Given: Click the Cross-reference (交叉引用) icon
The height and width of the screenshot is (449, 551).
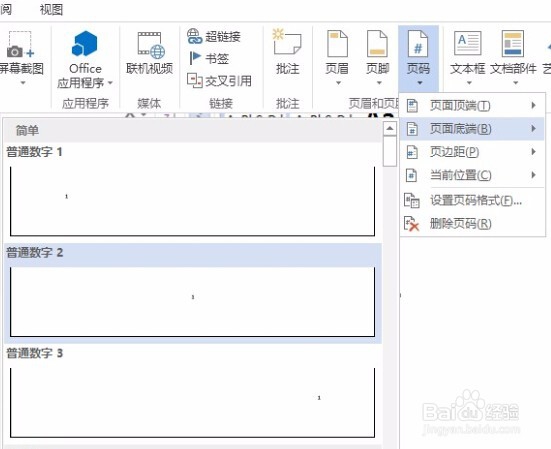Looking at the screenshot, I should tap(195, 80).
